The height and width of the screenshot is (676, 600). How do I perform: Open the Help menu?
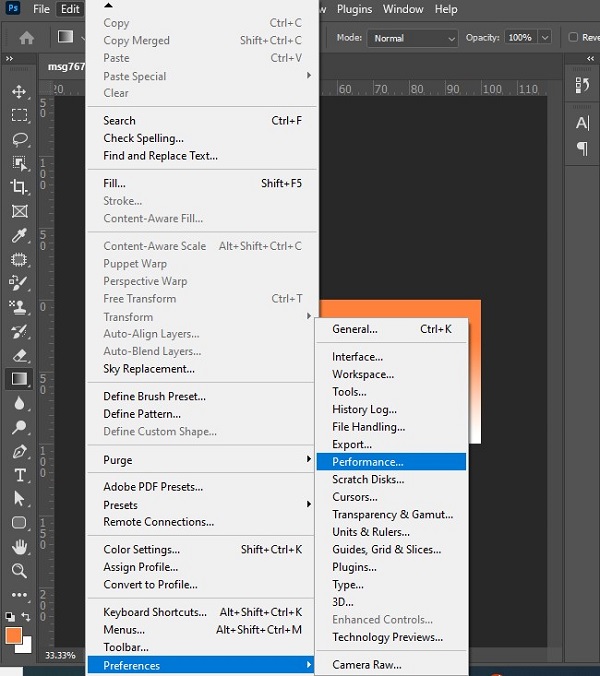coord(446,9)
